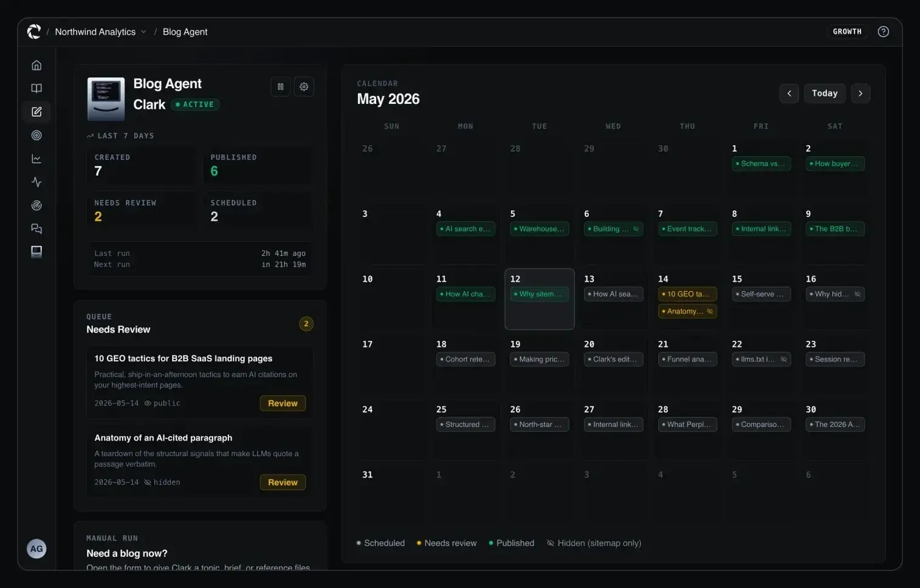The width and height of the screenshot is (920, 588).
Task: Jump to Today in calendar
Action: [x=825, y=94]
